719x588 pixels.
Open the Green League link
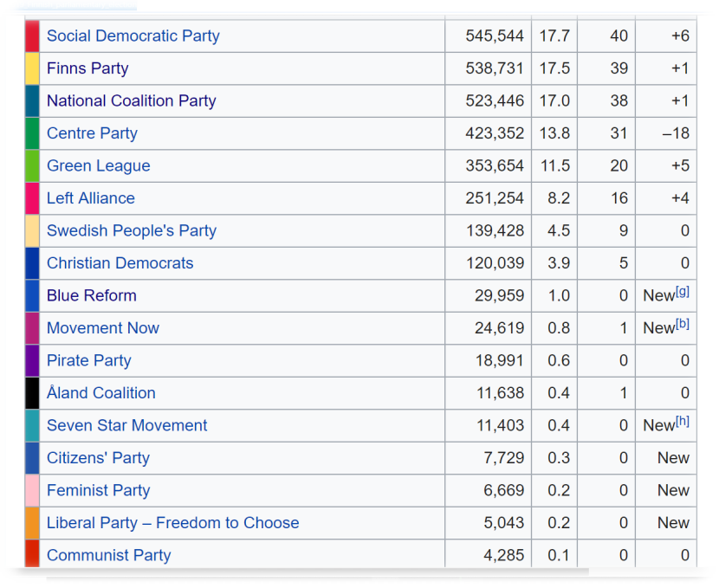(99, 166)
